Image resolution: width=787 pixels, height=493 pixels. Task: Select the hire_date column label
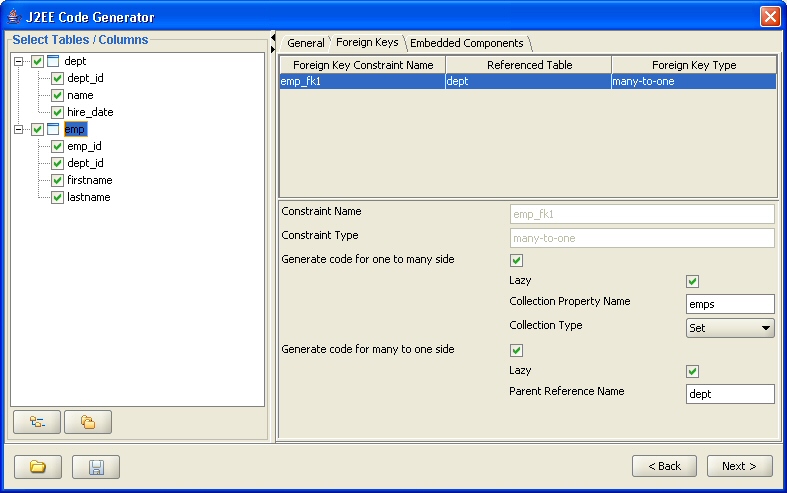[x=90, y=112]
